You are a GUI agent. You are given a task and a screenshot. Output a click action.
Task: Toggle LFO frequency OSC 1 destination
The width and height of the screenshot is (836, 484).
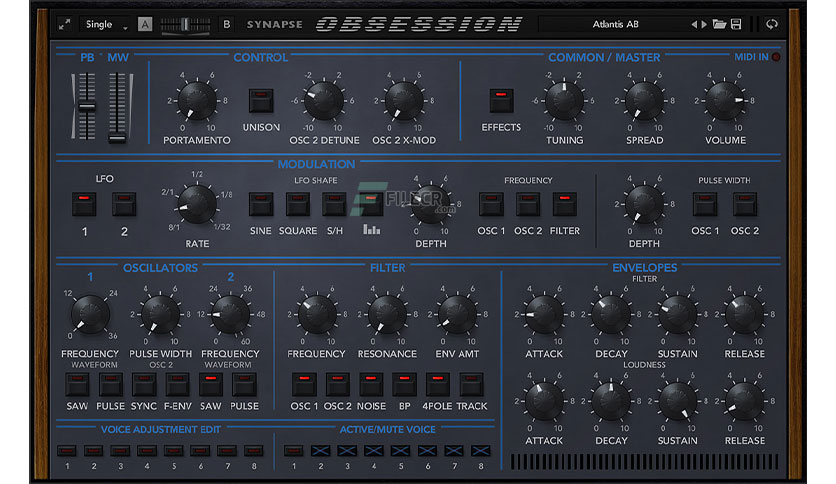point(491,204)
